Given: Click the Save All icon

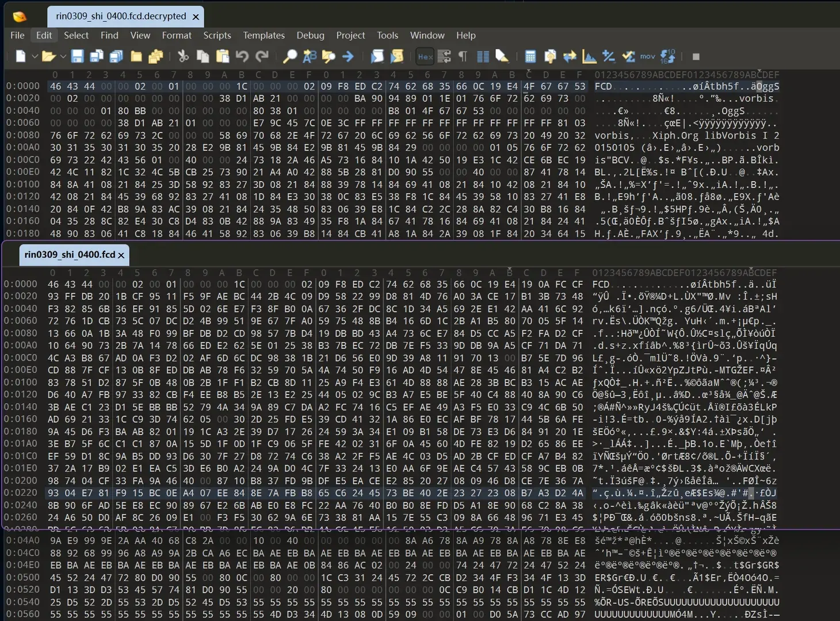Looking at the screenshot, I should click(x=116, y=56).
